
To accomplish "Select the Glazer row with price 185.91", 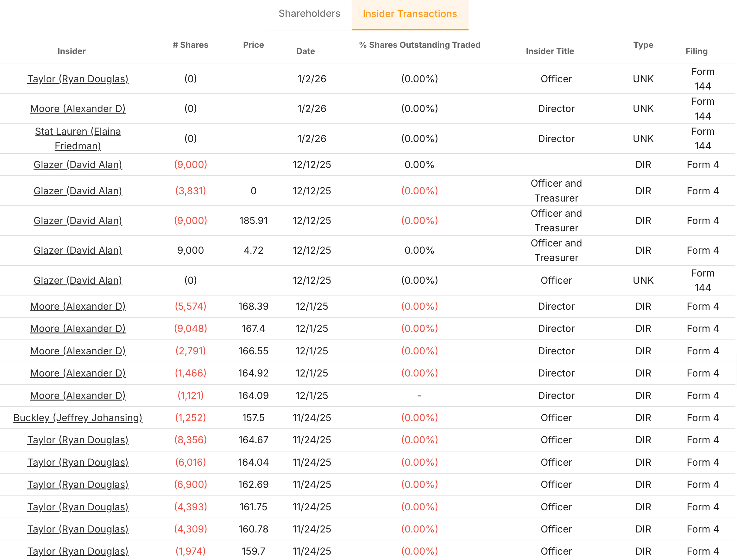I will (253, 220).
